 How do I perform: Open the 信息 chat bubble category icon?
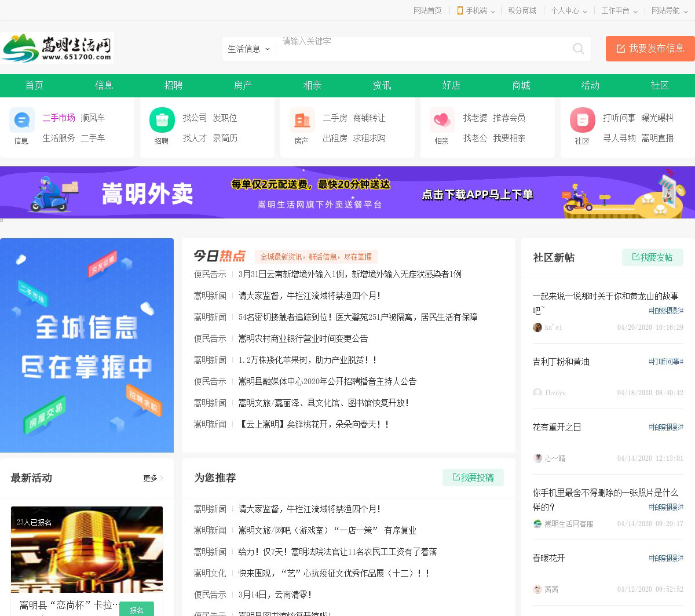(x=22, y=121)
